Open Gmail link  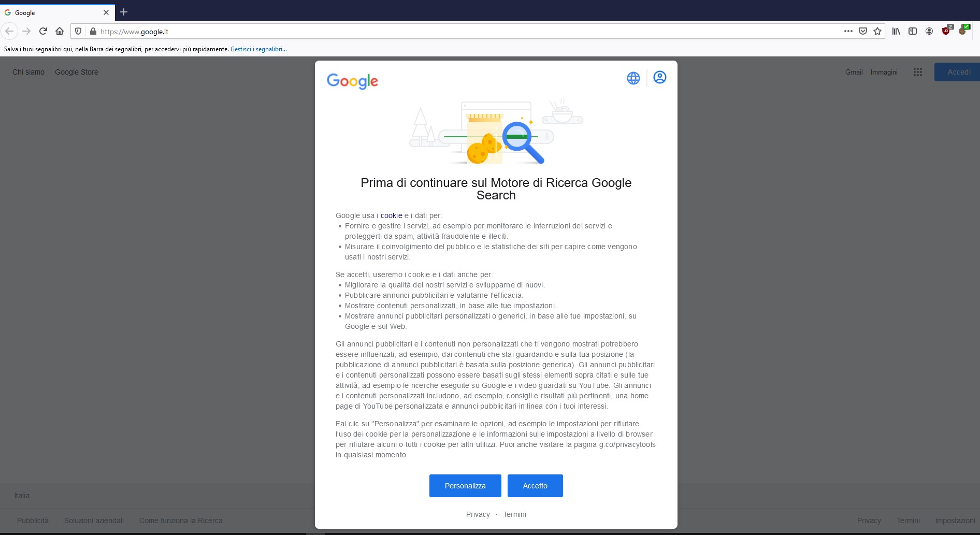854,72
